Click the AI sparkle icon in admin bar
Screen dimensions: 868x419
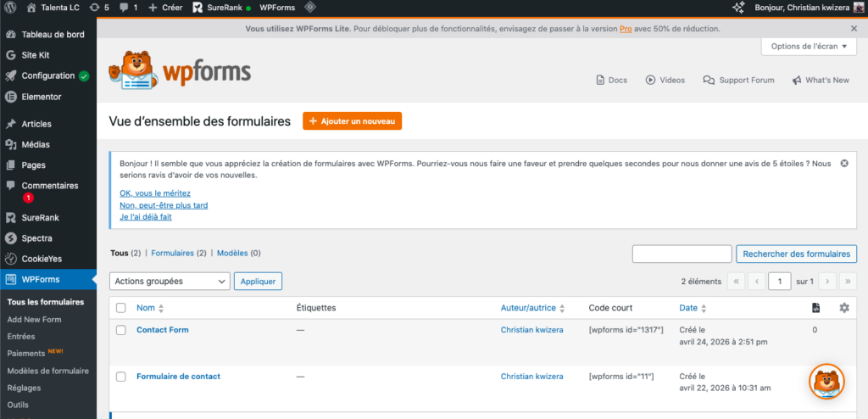point(738,8)
